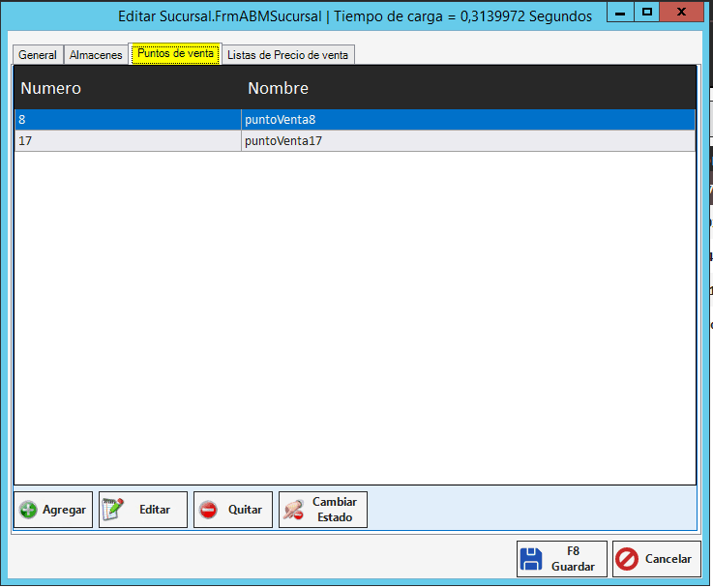Open the Almacenes tab
Viewport: 713px width, 588px height.
pyautogui.click(x=96, y=55)
